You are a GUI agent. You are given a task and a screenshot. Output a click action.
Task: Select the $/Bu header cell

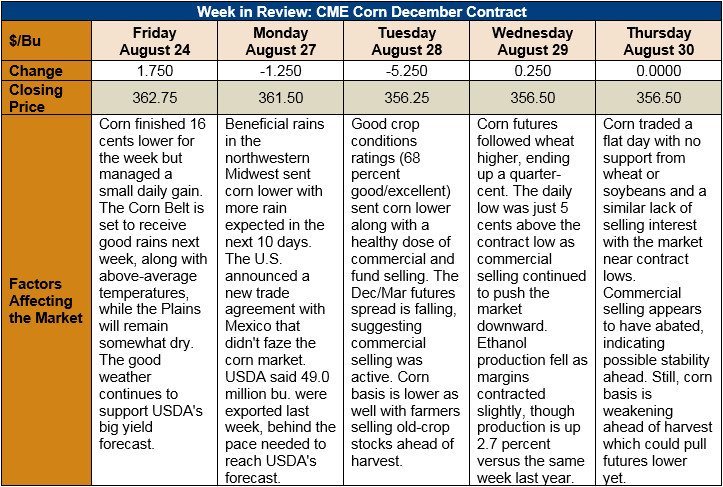(46, 41)
